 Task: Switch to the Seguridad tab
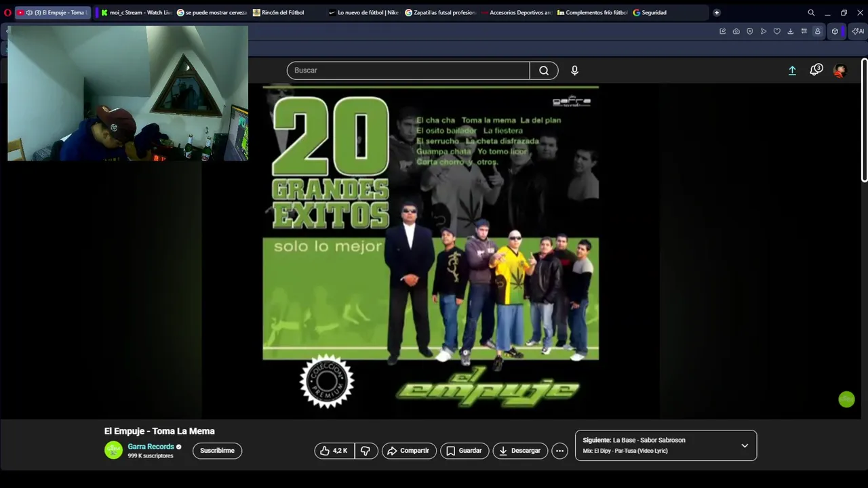pyautogui.click(x=668, y=12)
